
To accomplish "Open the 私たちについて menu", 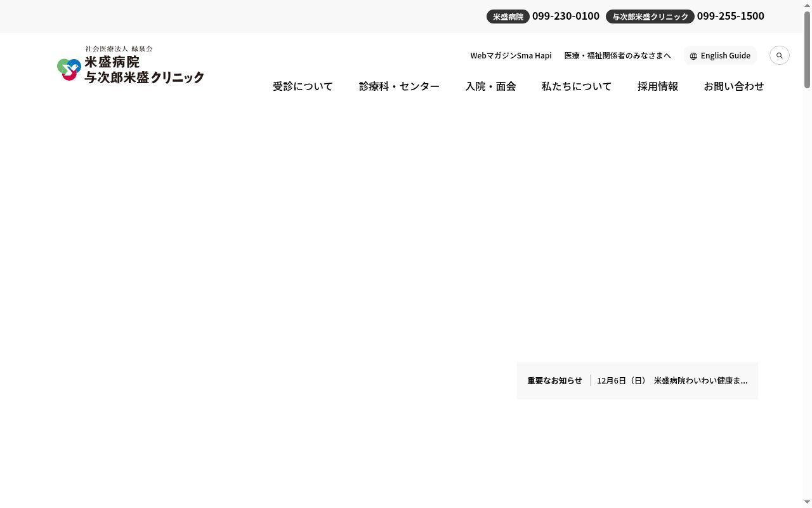I will coord(577,86).
